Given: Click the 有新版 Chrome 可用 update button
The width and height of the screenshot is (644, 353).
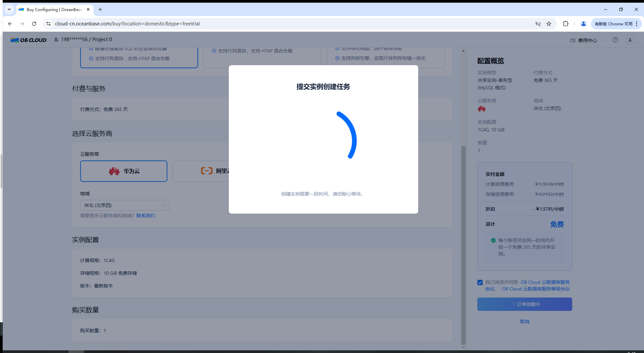Looking at the screenshot, I should click(x=614, y=24).
